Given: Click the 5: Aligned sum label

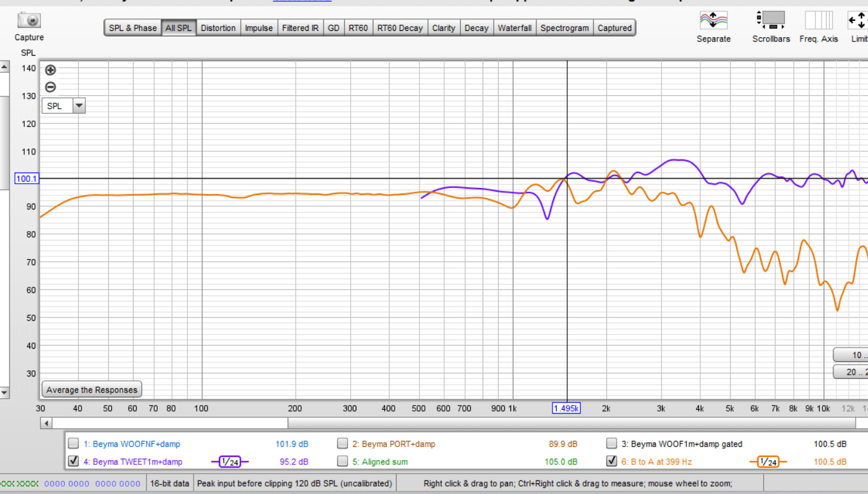Looking at the screenshot, I should tap(380, 461).
